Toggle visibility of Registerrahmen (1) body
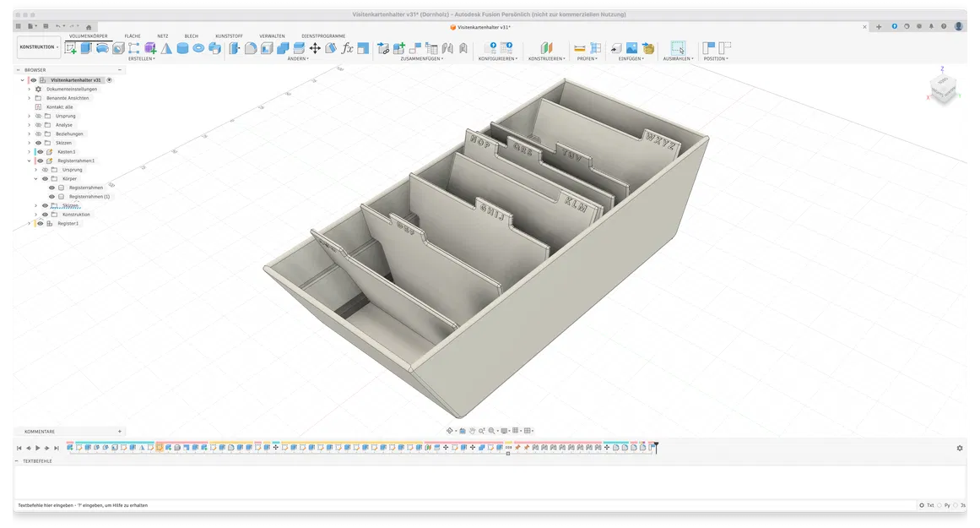This screenshot has width=980, height=528. pyautogui.click(x=52, y=196)
